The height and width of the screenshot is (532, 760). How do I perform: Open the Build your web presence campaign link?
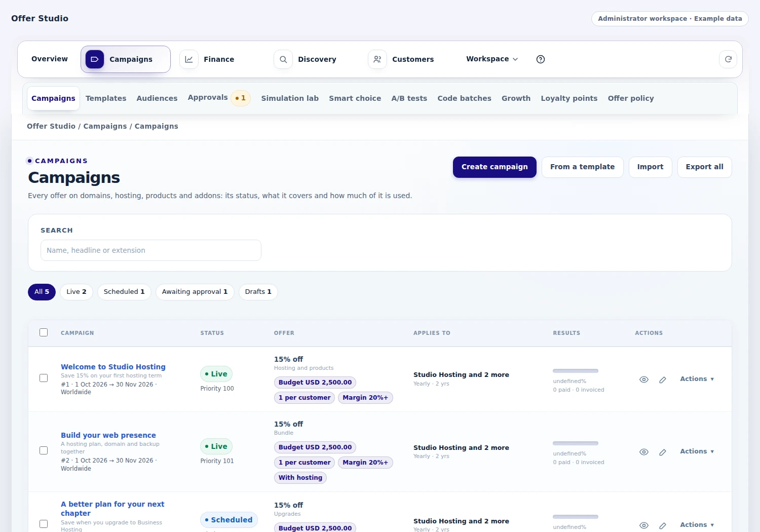[108, 435]
